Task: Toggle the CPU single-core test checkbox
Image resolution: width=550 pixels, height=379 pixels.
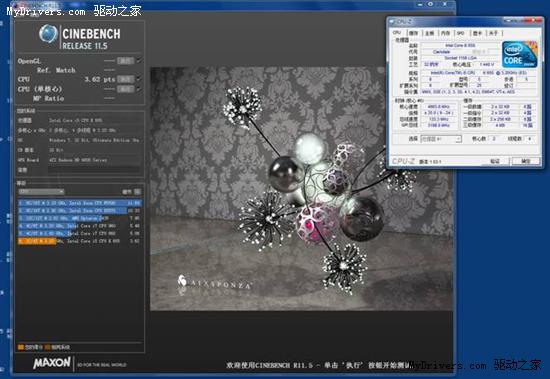Action: pos(139,89)
